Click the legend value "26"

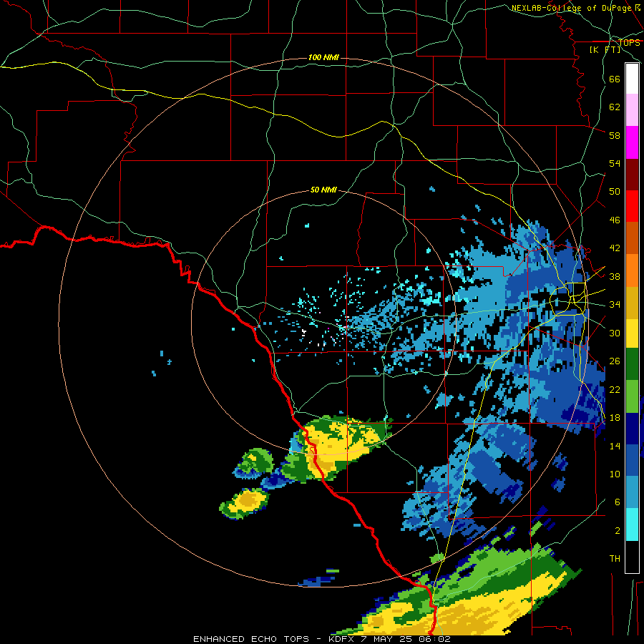[615, 361]
